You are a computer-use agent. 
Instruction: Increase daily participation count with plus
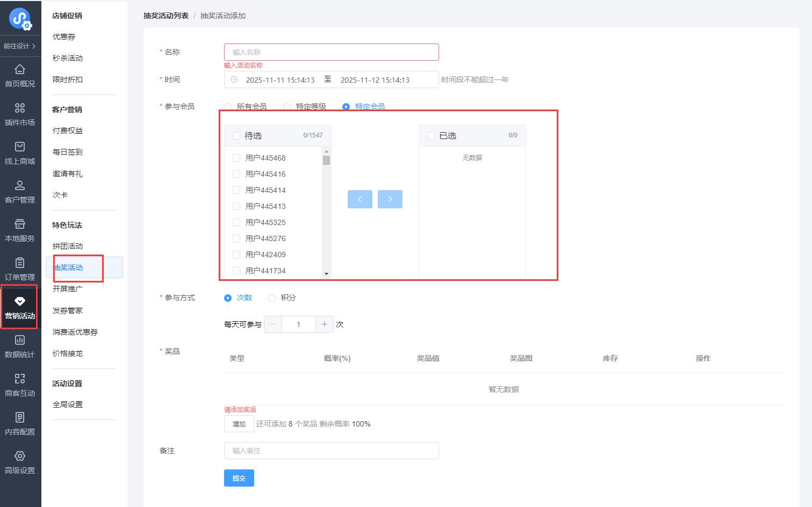click(325, 324)
